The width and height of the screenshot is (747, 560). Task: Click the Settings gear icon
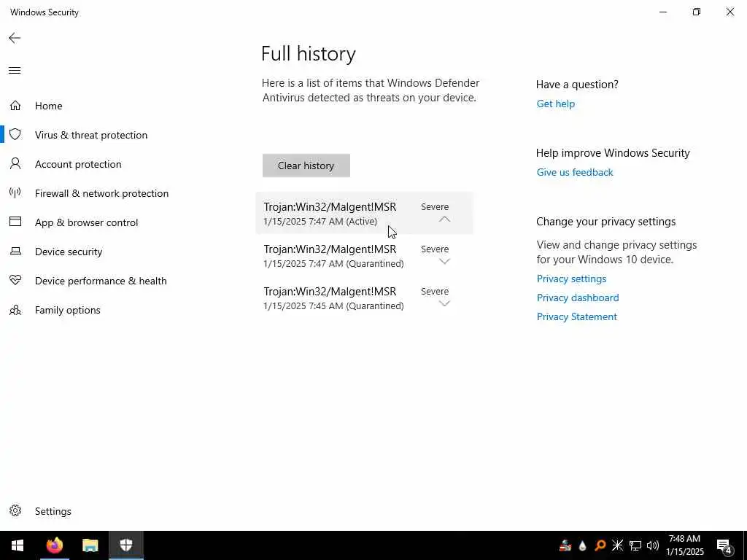coord(15,510)
